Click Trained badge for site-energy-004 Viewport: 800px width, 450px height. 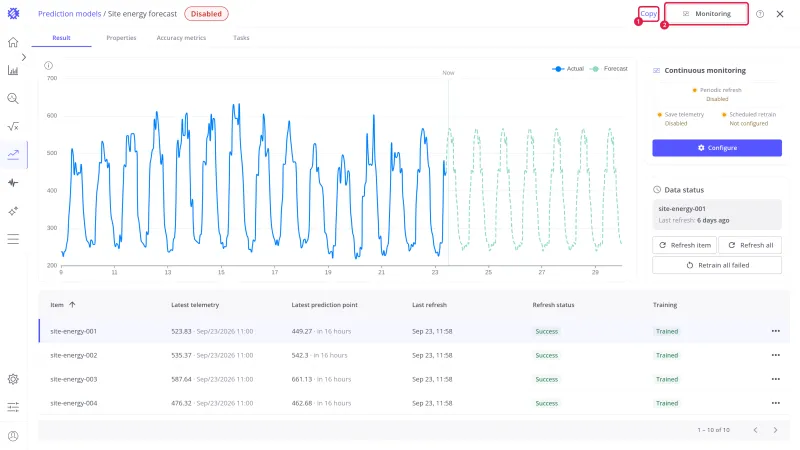point(667,403)
